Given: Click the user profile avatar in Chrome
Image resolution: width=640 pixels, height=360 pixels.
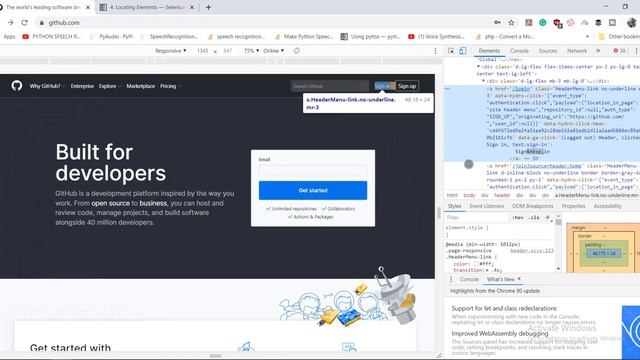Looking at the screenshot, I should pos(632,22).
